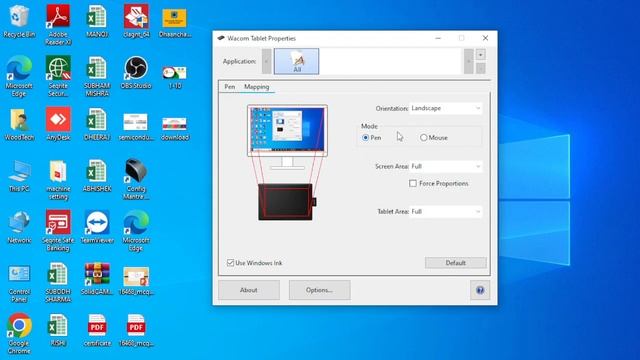Choose the Pen mode radio button

tap(366, 138)
